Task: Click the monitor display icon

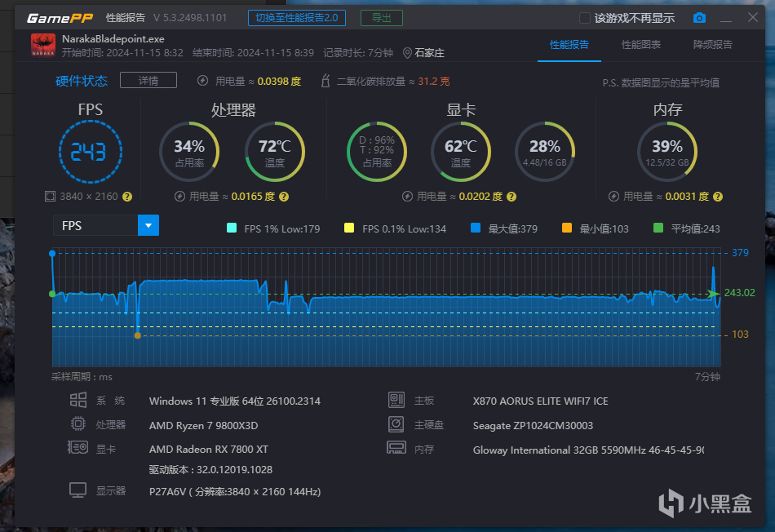Action: click(78, 490)
